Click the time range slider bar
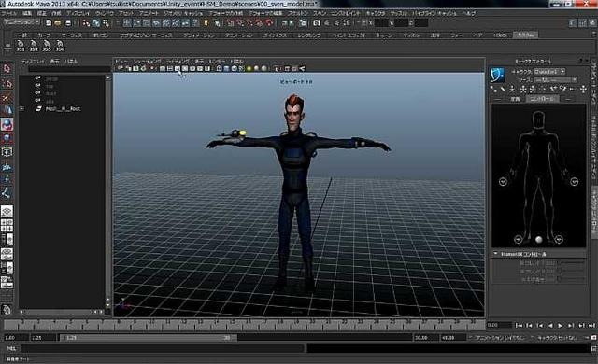Viewport: 598px width, 364px height. [148, 338]
